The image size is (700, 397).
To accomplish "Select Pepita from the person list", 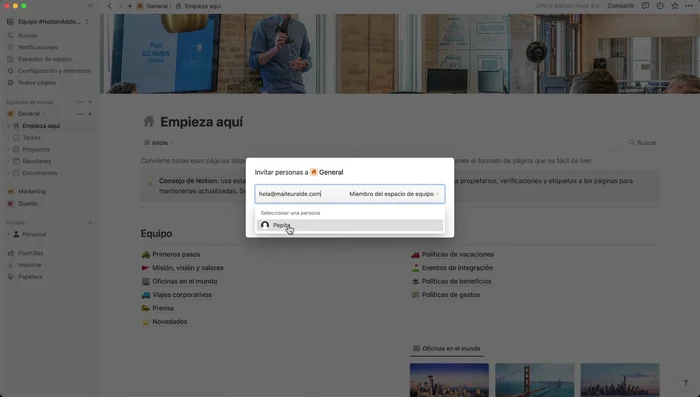I will pyautogui.click(x=350, y=225).
